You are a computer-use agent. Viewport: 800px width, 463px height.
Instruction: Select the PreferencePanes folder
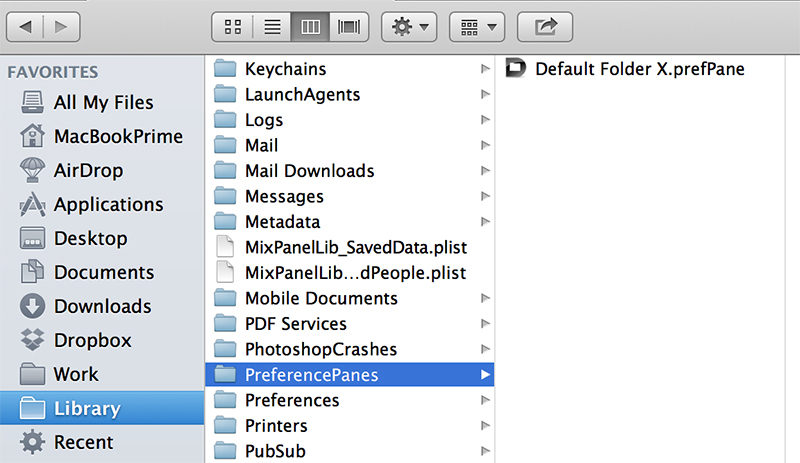tap(349, 375)
